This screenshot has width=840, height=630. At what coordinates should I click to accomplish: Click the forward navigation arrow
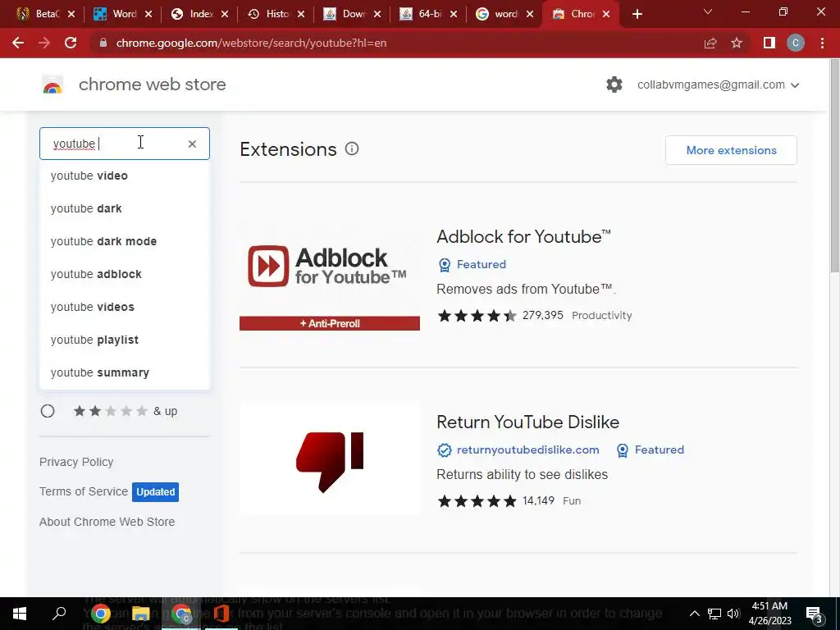[x=44, y=43]
